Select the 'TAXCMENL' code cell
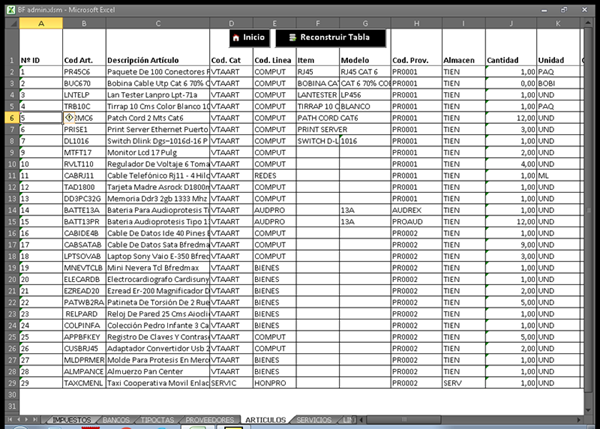This screenshot has width=600, height=429. tap(84, 383)
